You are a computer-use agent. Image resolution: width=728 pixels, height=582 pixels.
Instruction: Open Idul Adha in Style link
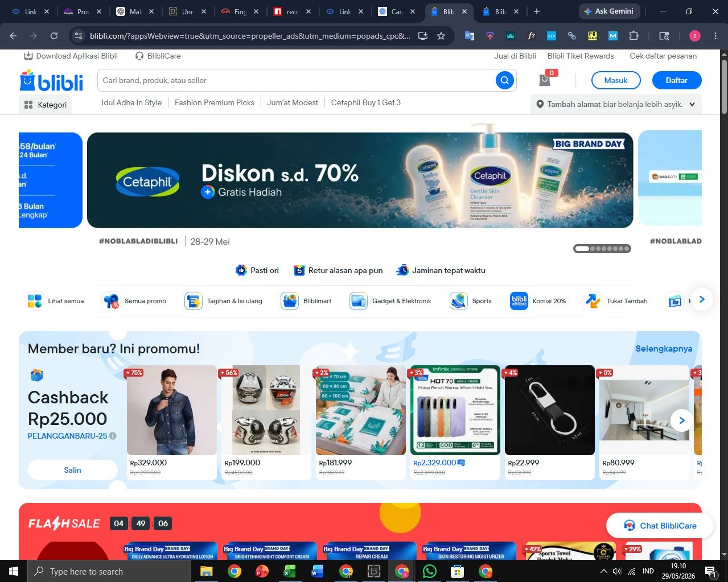pos(131,102)
